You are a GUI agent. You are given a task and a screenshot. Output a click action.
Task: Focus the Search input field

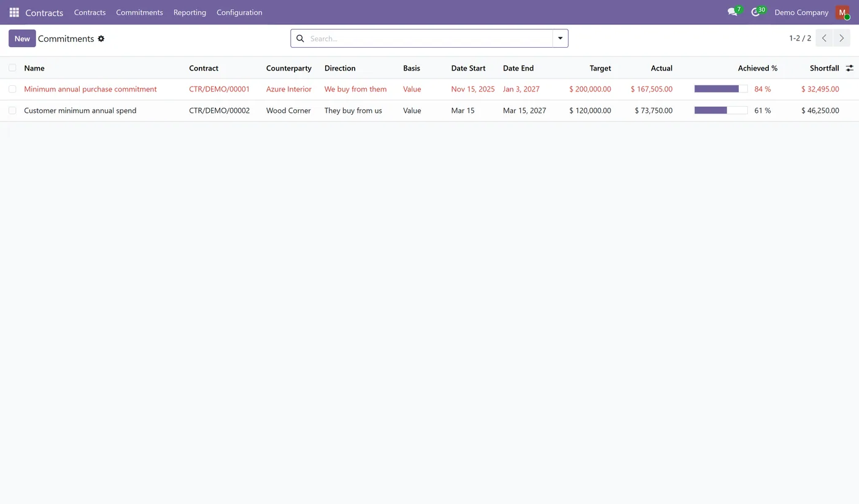click(x=429, y=39)
